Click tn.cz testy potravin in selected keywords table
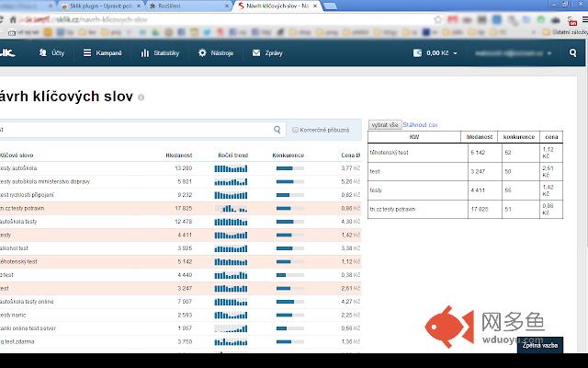Image resolution: width=588 pixels, height=368 pixels. click(392, 209)
